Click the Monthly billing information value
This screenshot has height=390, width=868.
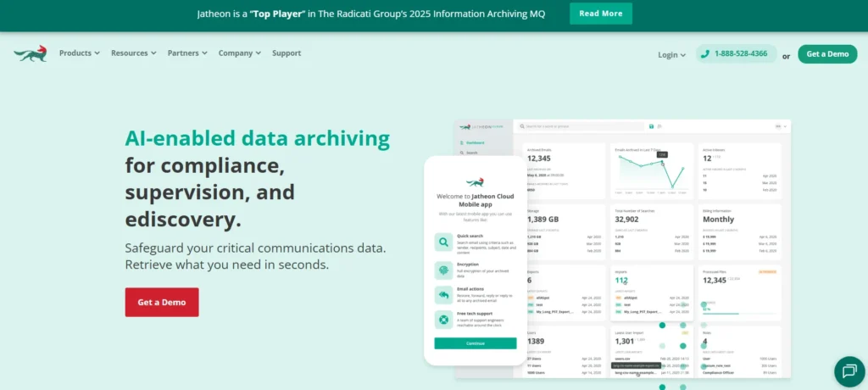click(719, 220)
